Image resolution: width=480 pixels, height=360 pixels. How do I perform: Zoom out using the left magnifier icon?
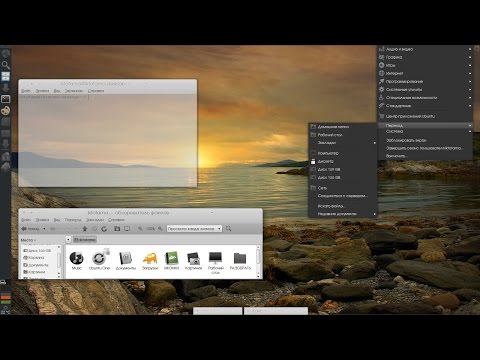coord(140,229)
